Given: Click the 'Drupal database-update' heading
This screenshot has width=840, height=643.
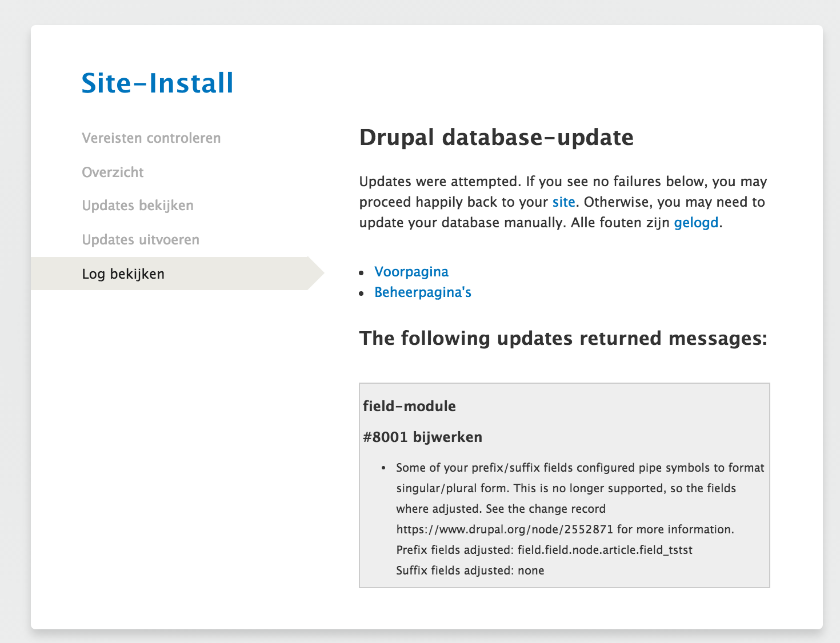Looking at the screenshot, I should click(x=497, y=138).
